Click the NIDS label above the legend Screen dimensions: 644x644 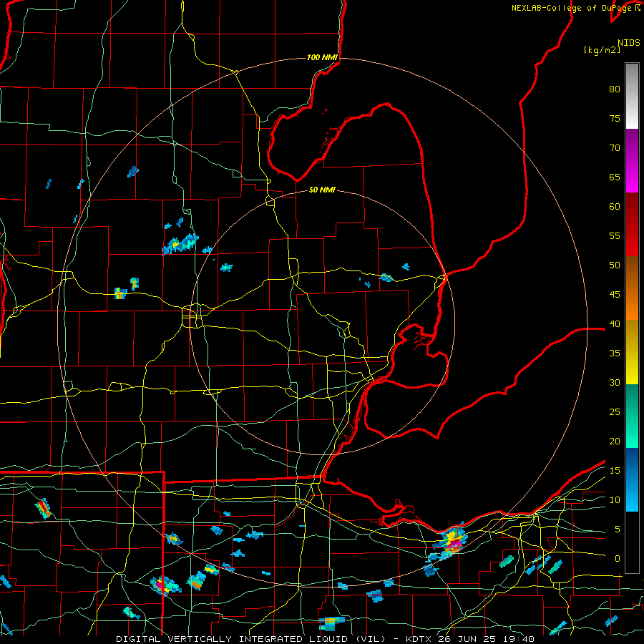pyautogui.click(x=628, y=42)
